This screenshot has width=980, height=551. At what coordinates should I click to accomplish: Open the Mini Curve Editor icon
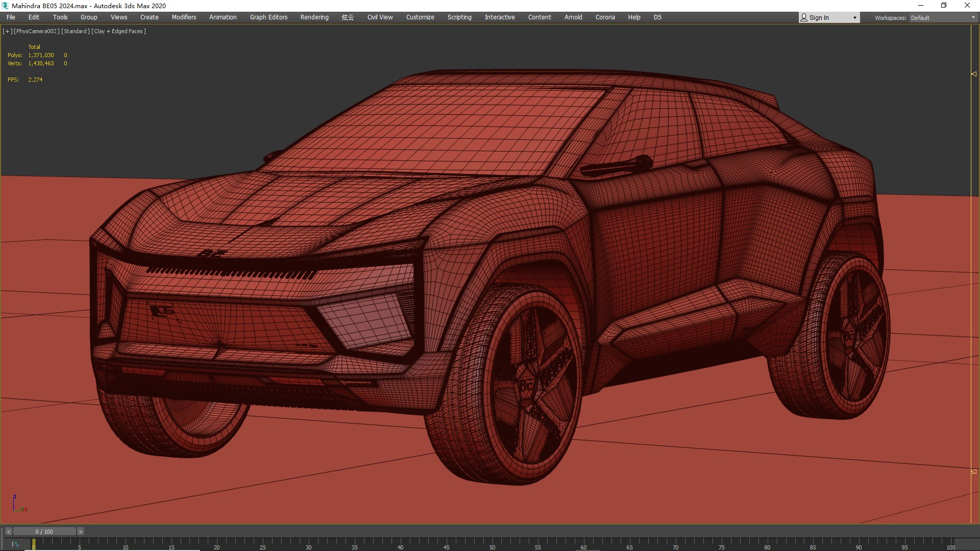tap(15, 544)
